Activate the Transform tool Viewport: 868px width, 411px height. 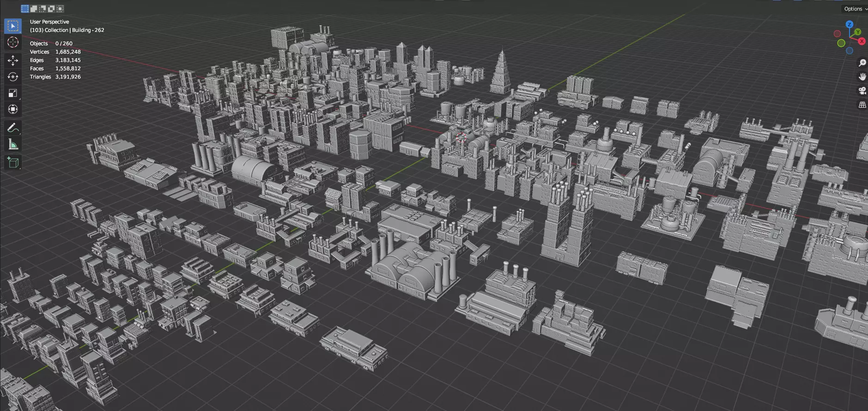(x=13, y=109)
